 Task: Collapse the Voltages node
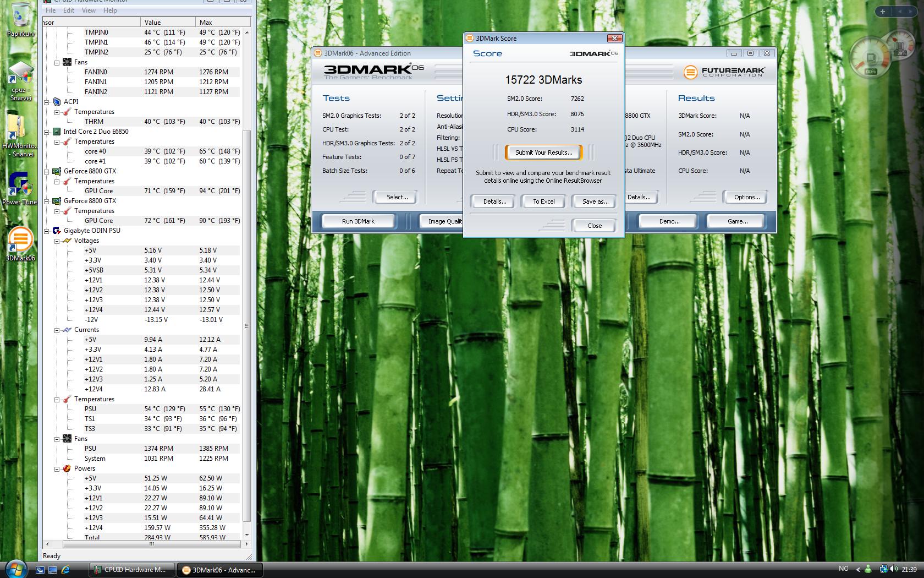point(57,241)
